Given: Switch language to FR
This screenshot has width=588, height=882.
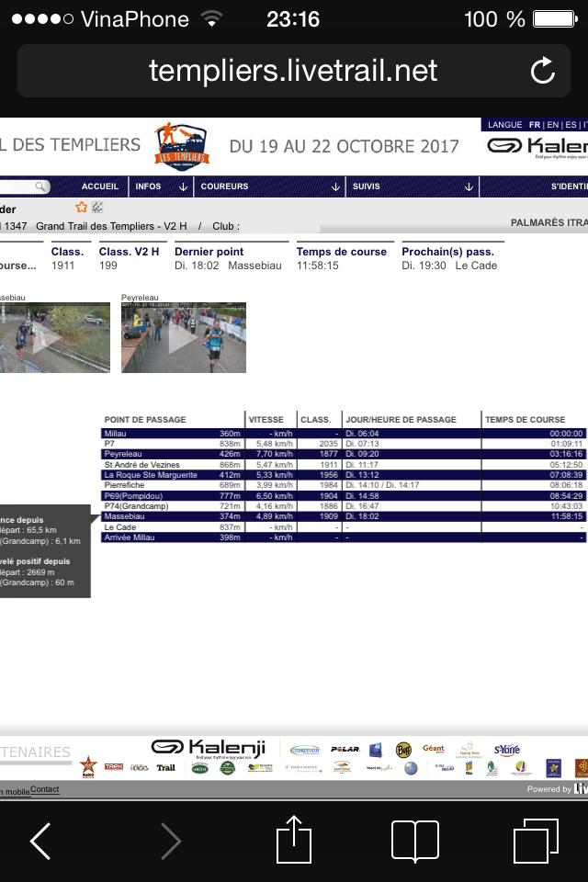Looking at the screenshot, I should coord(533,125).
